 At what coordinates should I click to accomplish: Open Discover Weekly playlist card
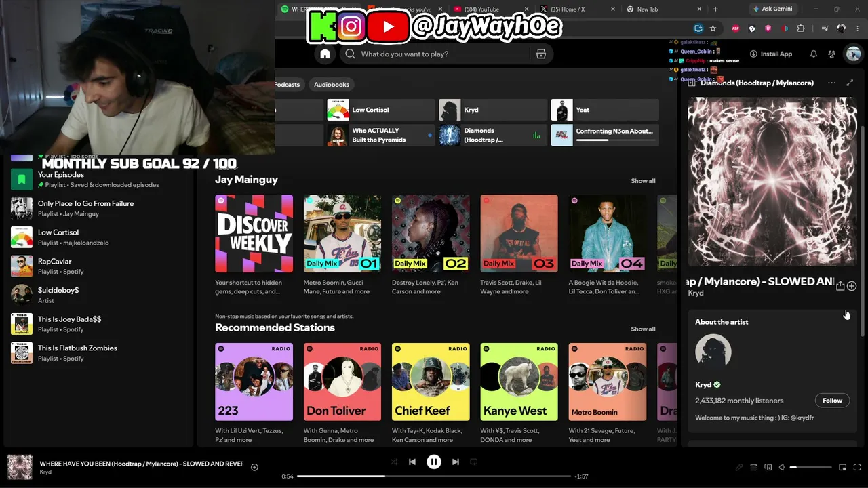click(x=254, y=245)
